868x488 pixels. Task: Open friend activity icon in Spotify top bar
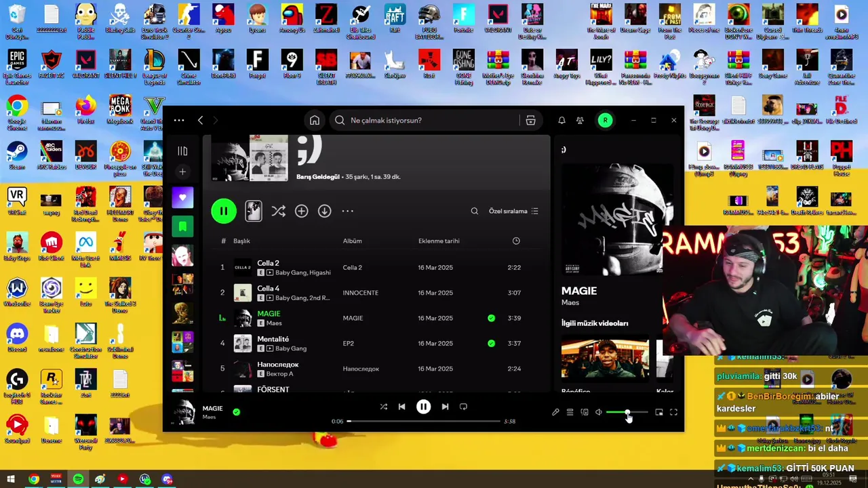(x=580, y=121)
